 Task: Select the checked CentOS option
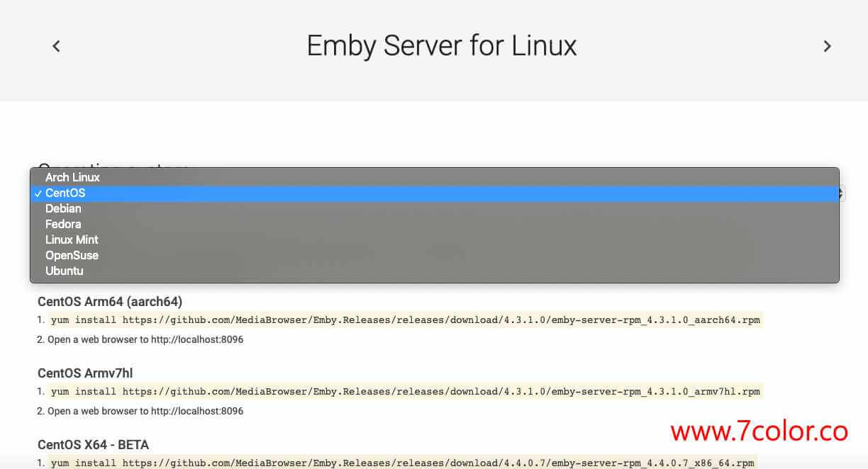pyautogui.click(x=435, y=193)
